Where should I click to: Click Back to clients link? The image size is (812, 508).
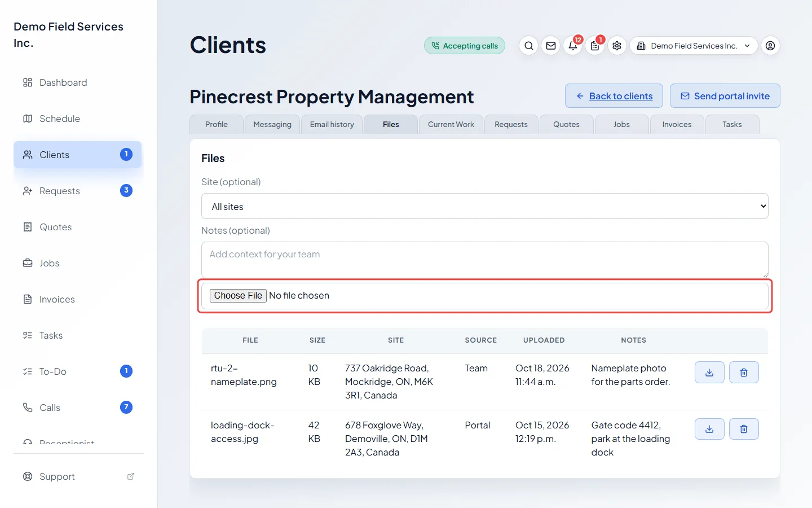[x=615, y=96]
